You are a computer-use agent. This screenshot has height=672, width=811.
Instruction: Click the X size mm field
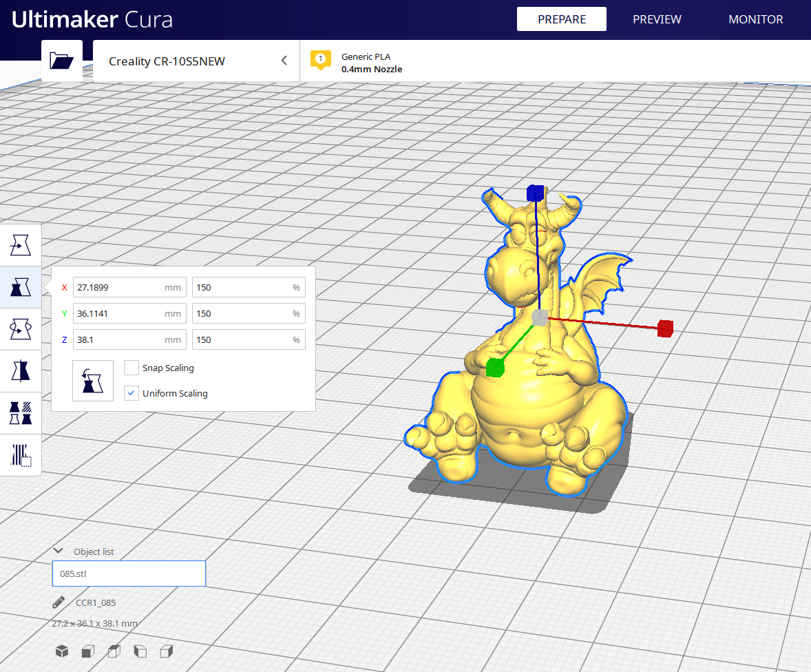click(129, 287)
